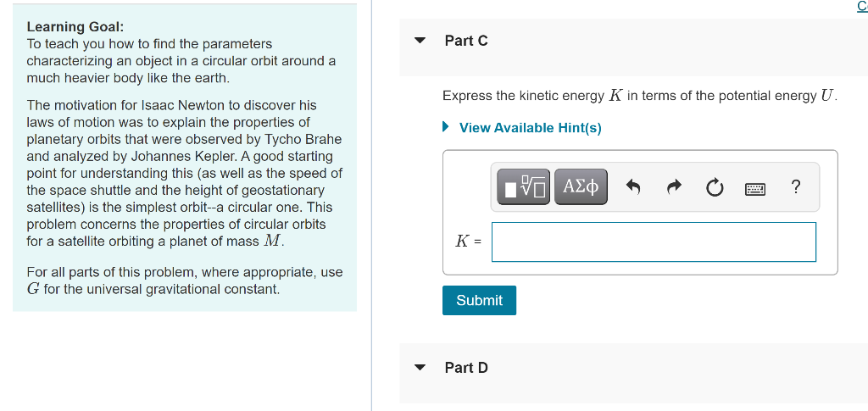This screenshot has height=411, width=868.
Task: Click the undo arrow icon
Action: point(633,187)
